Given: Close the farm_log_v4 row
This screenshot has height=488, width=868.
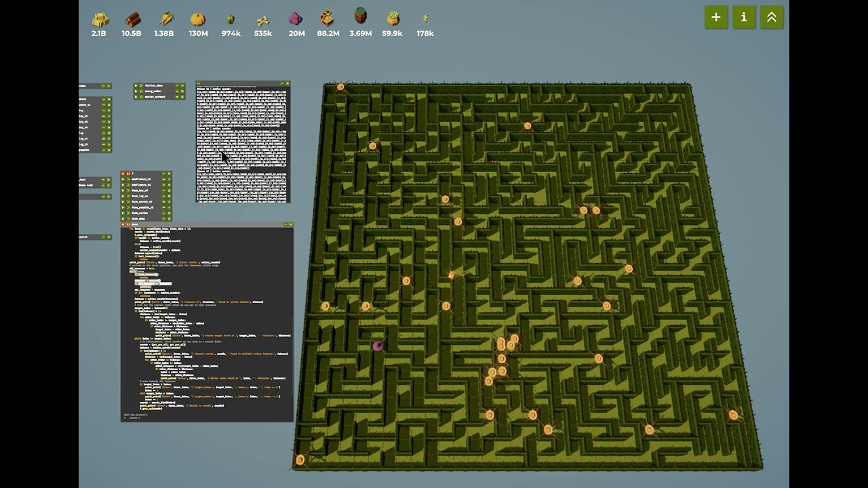Looking at the screenshot, I should point(169,196).
